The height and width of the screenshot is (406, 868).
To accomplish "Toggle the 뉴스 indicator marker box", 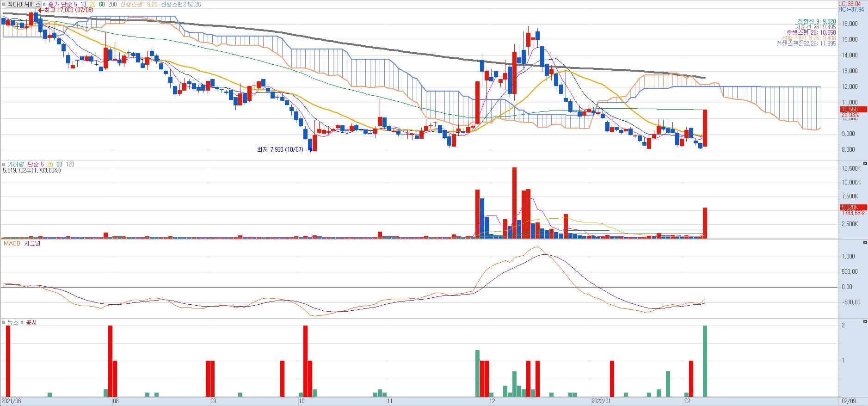I will (x=3, y=322).
